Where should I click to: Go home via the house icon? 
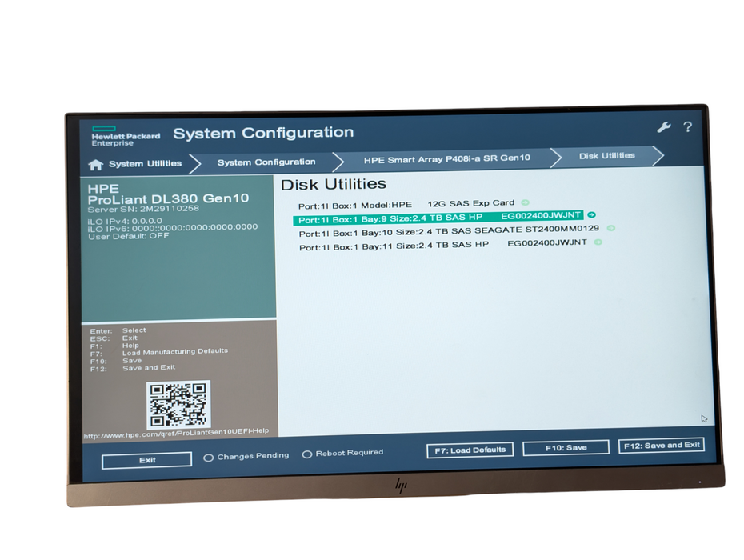[x=96, y=165]
